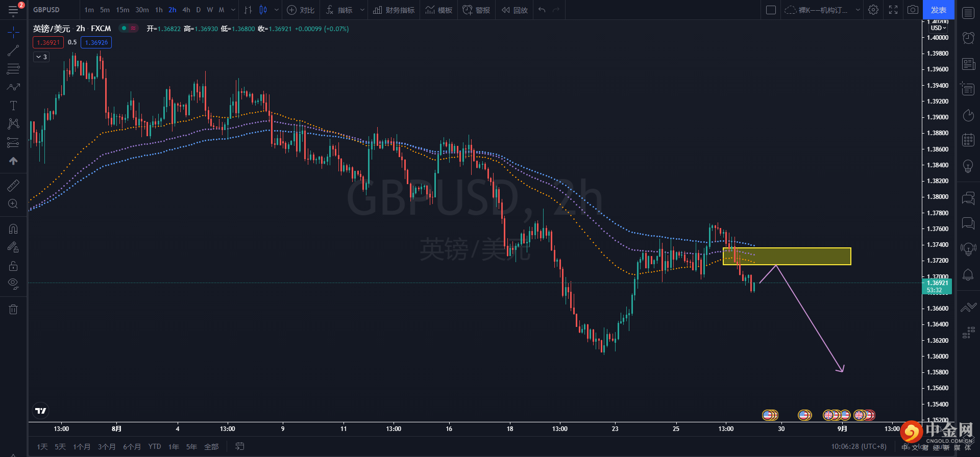
Task: Open the ruler measure tool
Action: coord(13,186)
